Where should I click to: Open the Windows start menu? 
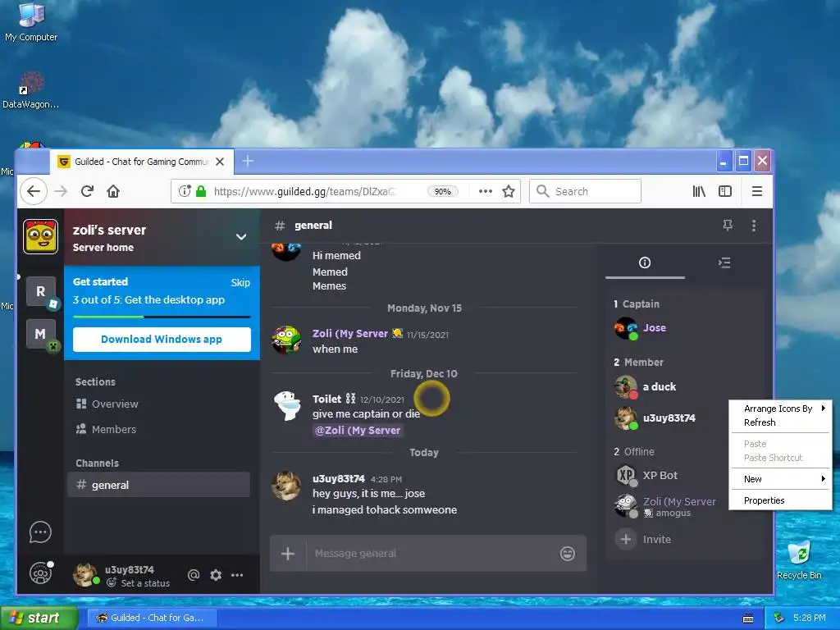[x=39, y=618]
